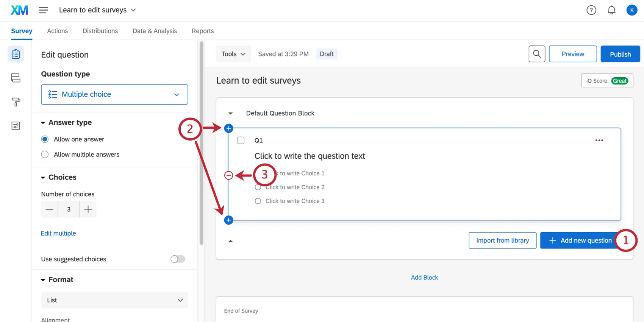The image size is (644, 322).
Task: Open the Multiple choice question type dropdown
Action: point(114,94)
